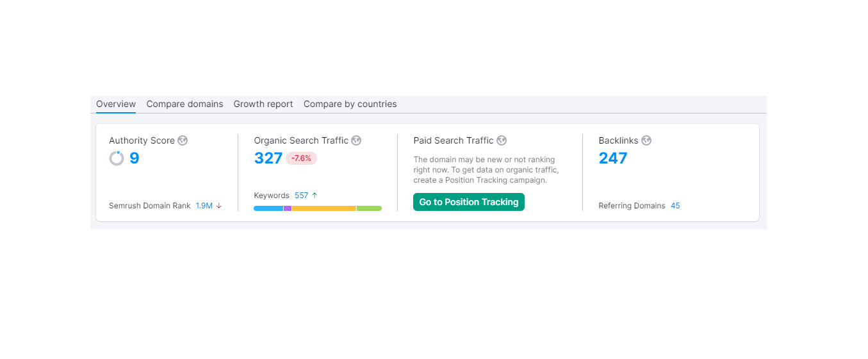The width and height of the screenshot is (868, 359).
Task: Click the up arrow beside Keywords count
Action: tap(315, 196)
